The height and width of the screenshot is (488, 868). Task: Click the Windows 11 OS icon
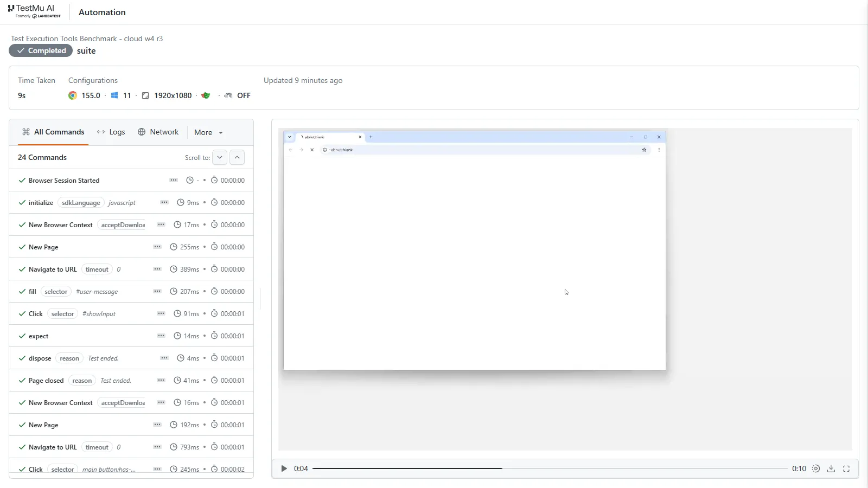pyautogui.click(x=114, y=95)
